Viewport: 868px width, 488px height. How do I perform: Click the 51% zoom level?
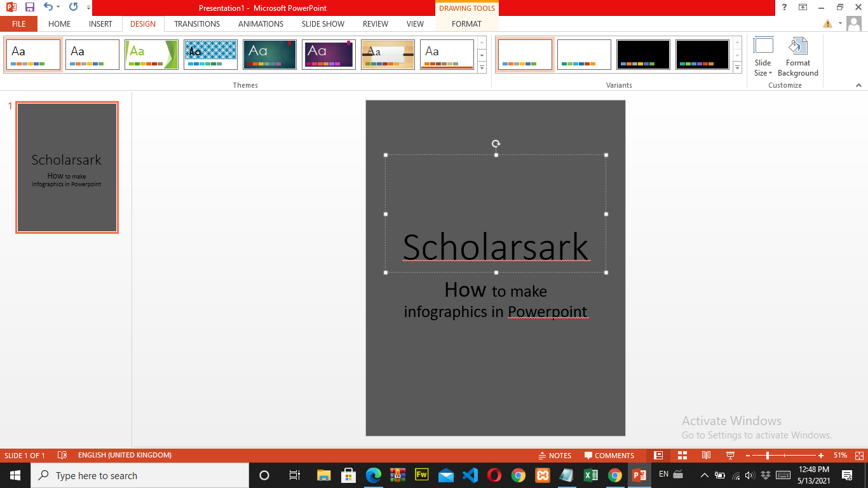click(x=840, y=455)
